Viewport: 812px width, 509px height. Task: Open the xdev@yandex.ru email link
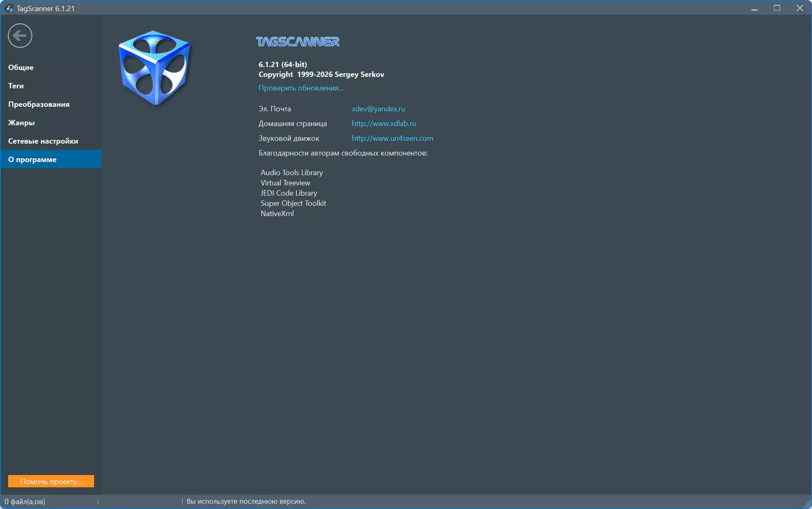378,109
